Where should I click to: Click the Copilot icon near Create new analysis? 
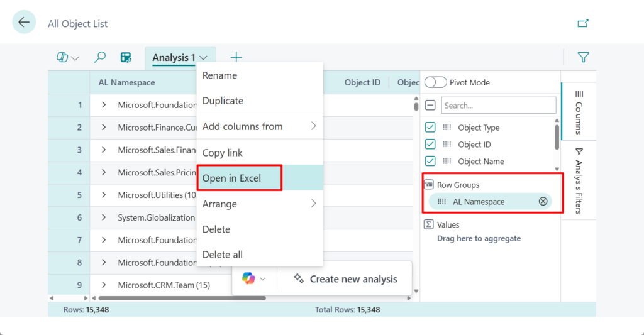[249, 278]
